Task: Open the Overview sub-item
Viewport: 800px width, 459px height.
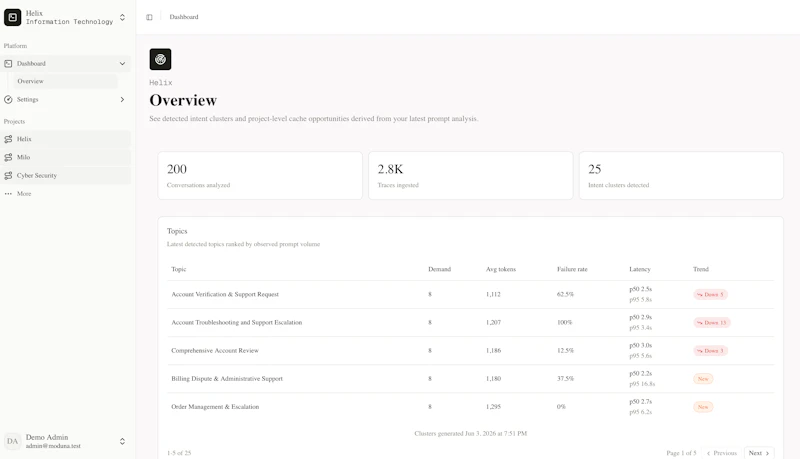Action: tap(66, 81)
